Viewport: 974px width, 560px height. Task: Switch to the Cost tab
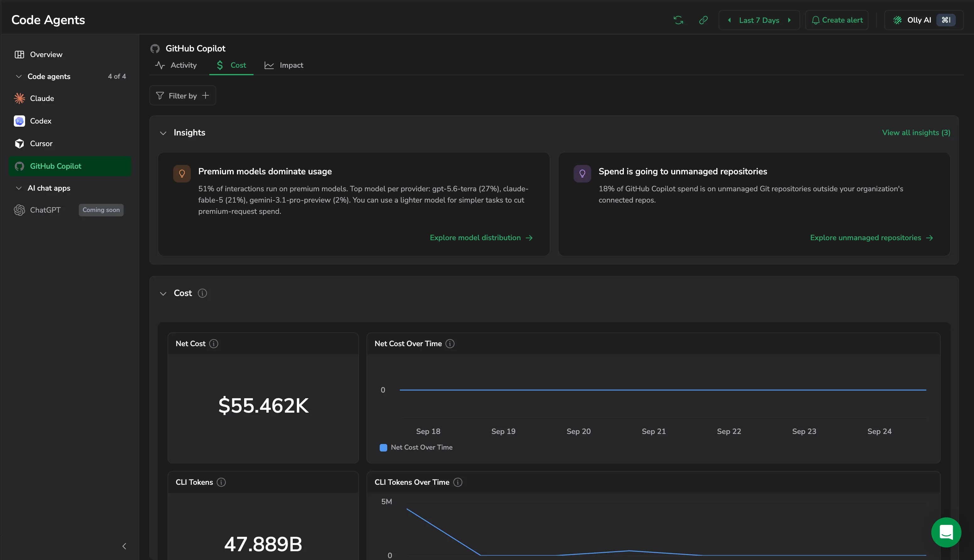pyautogui.click(x=231, y=66)
